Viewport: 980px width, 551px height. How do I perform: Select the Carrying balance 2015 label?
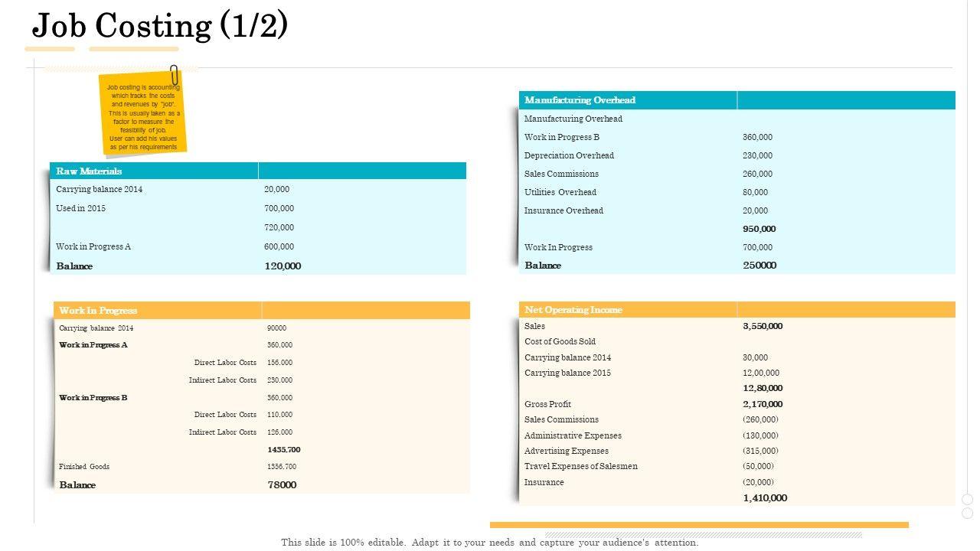567,373
